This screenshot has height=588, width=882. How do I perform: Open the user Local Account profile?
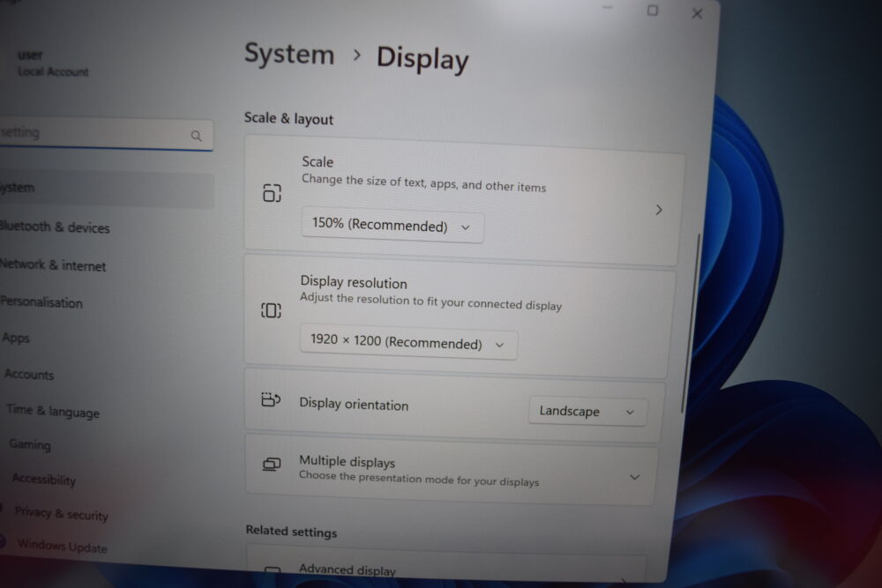point(53,63)
